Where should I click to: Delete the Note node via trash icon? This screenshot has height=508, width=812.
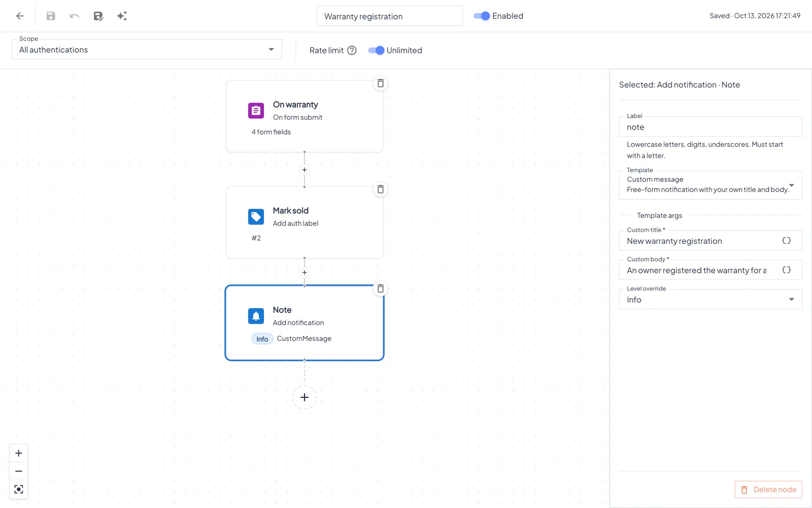tap(381, 289)
